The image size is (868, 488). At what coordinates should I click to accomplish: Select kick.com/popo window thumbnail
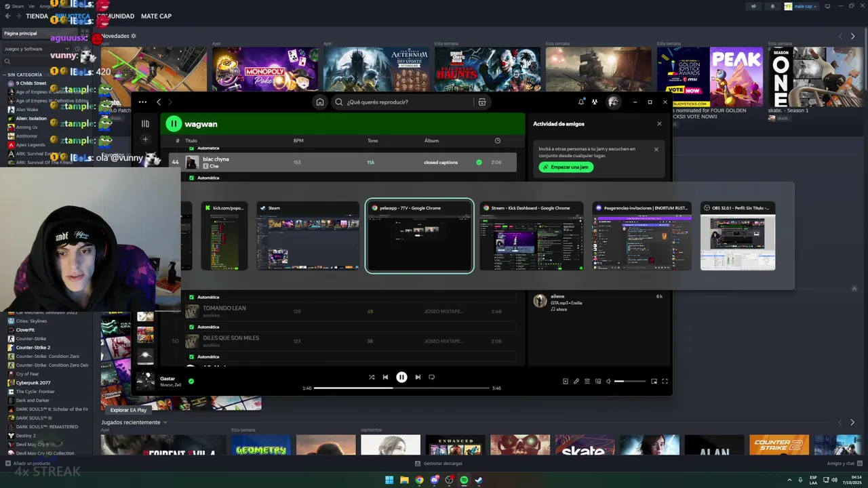pyautogui.click(x=224, y=236)
